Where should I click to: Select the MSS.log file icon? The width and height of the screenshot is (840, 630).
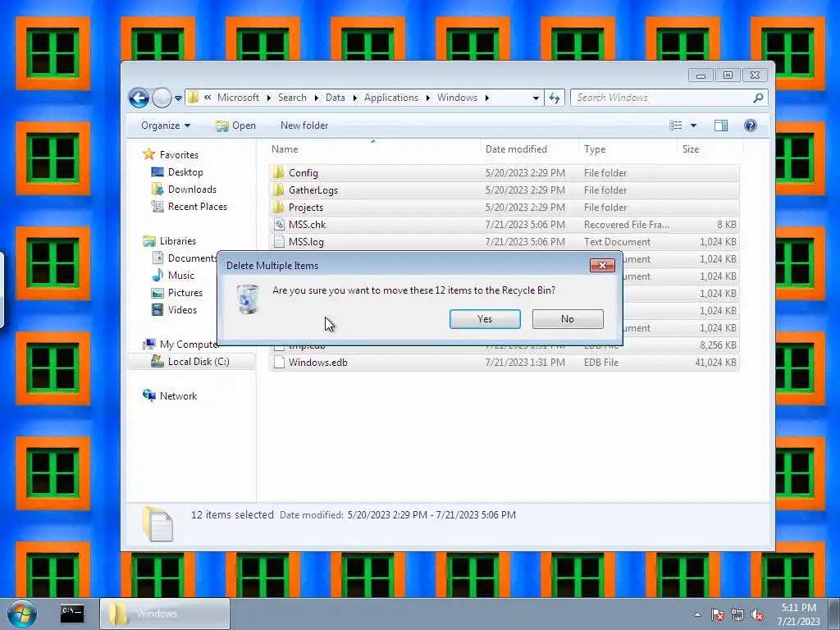279,242
